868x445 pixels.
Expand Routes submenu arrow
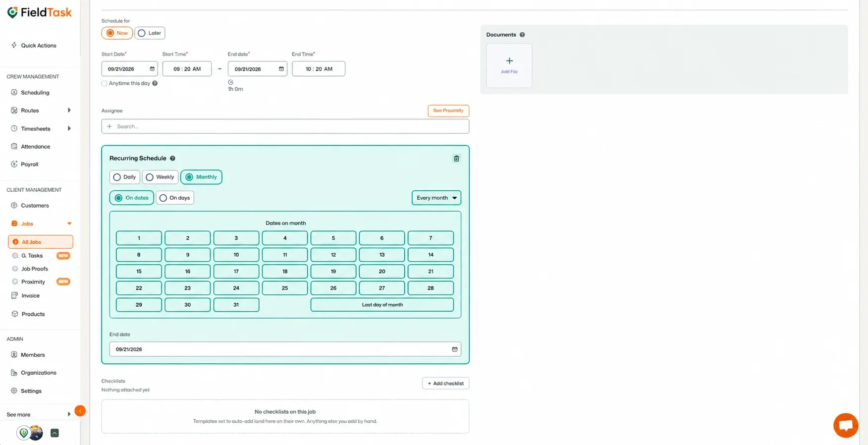69,110
